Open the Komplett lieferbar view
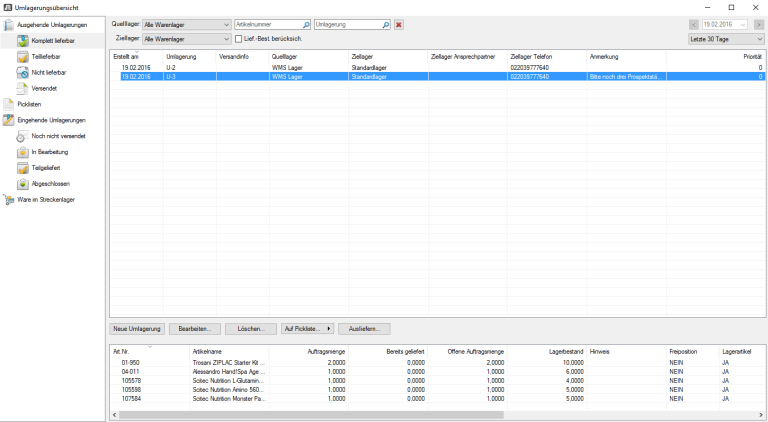 click(52, 40)
